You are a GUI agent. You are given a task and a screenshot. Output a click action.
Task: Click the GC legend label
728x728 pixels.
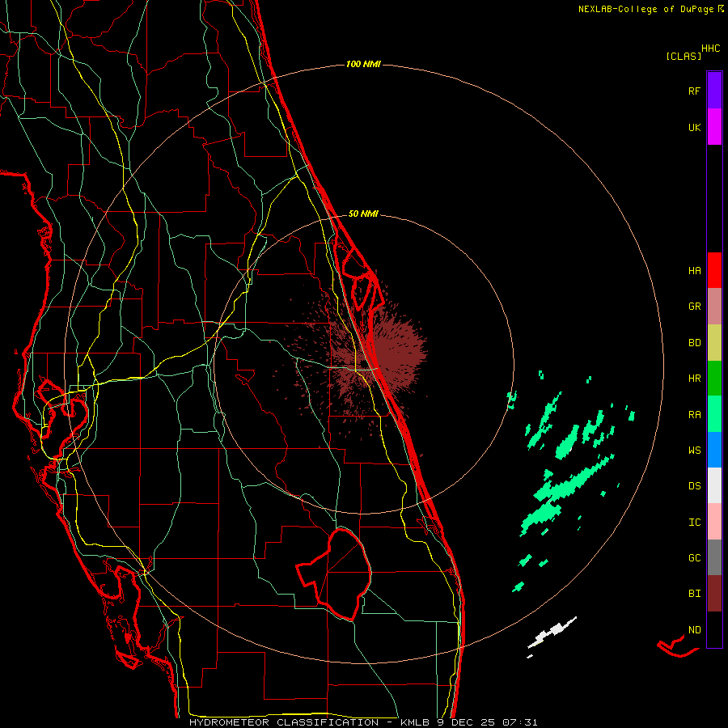click(x=694, y=558)
